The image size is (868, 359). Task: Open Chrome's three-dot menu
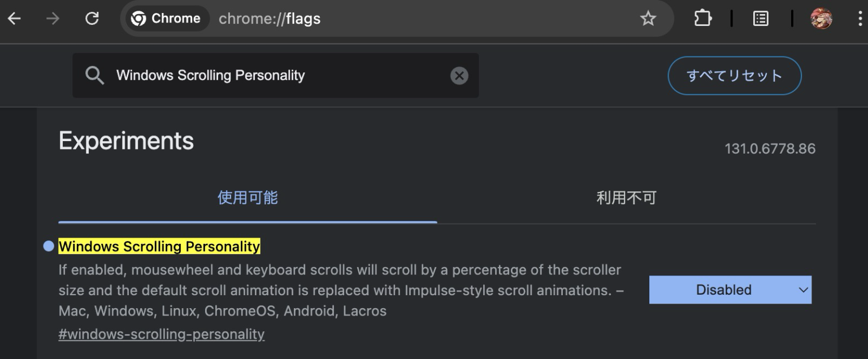pyautogui.click(x=860, y=19)
